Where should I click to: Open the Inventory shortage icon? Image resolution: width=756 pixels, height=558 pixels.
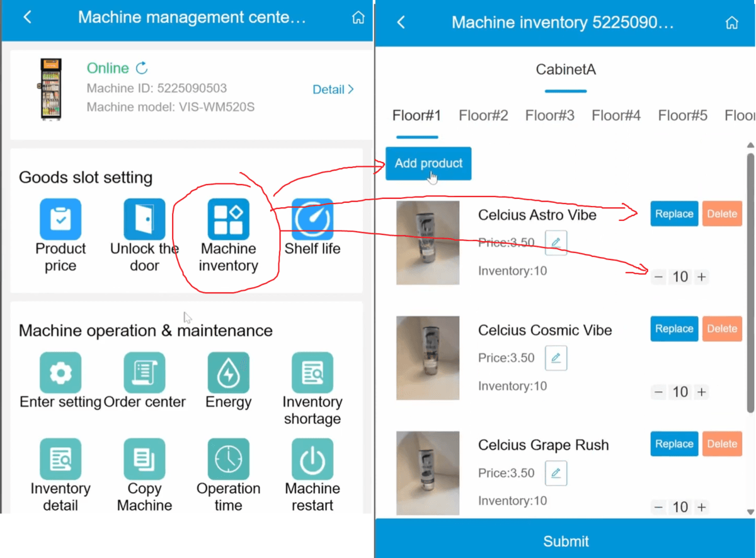(x=312, y=373)
